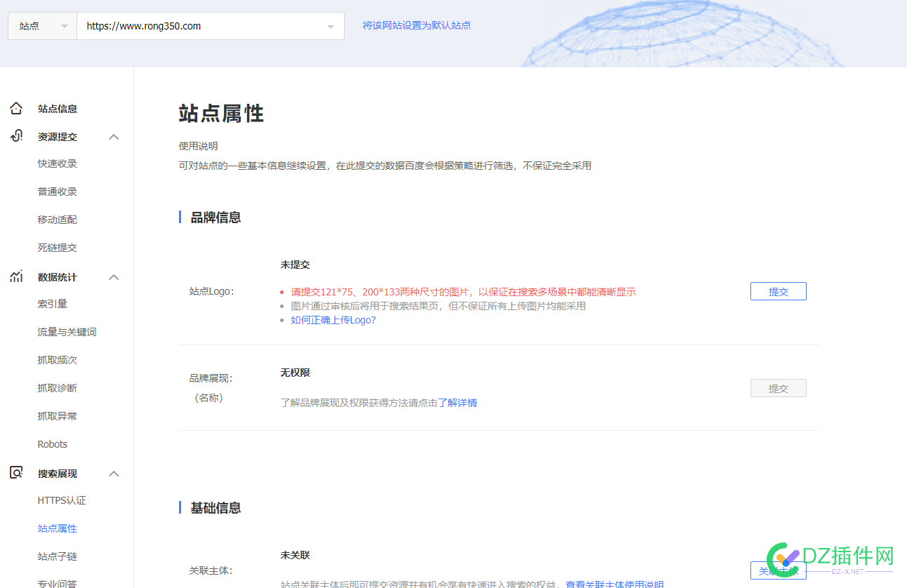Click 未关联 status text
907x588 pixels.
(x=296, y=555)
